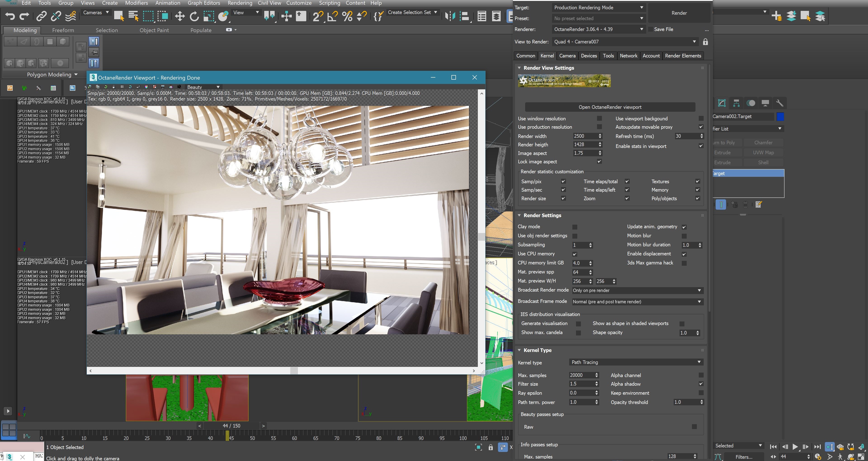Click the Select and Link chain icon

click(41, 16)
